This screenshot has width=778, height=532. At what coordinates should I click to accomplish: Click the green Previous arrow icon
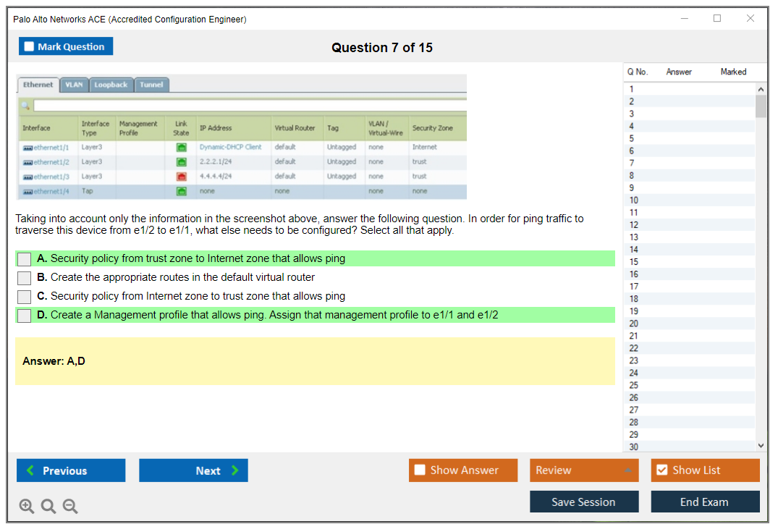tap(30, 470)
